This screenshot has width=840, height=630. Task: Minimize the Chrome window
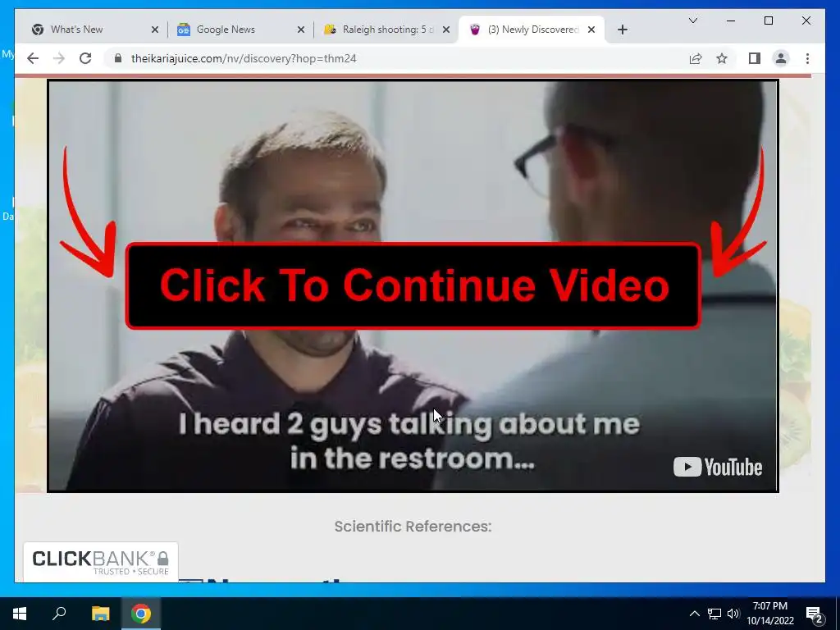(731, 21)
